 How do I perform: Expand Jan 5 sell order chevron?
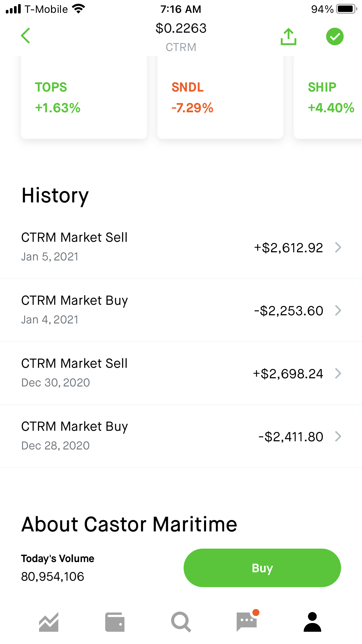pos(338,247)
